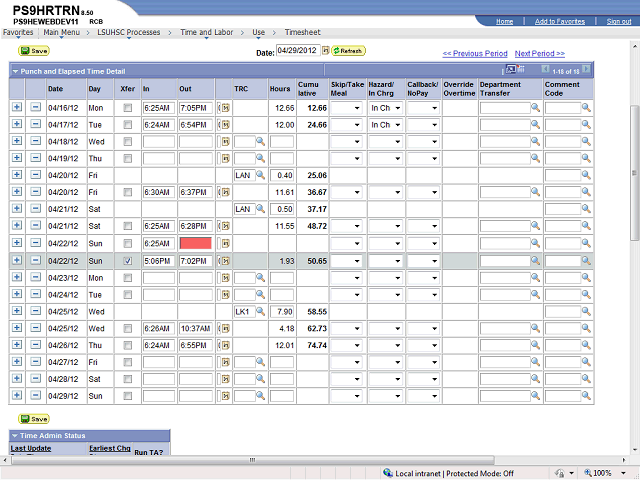
Task: Look up TRC code on LK1 row
Action: pyautogui.click(x=260, y=311)
